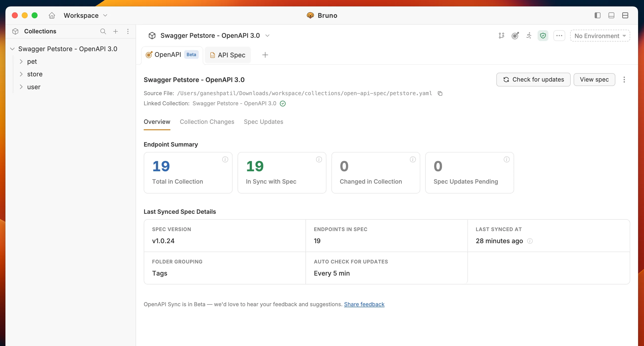Screen dimensions: 644x346
Task: Switch to the Collection Changes tab
Action: [x=207, y=122]
